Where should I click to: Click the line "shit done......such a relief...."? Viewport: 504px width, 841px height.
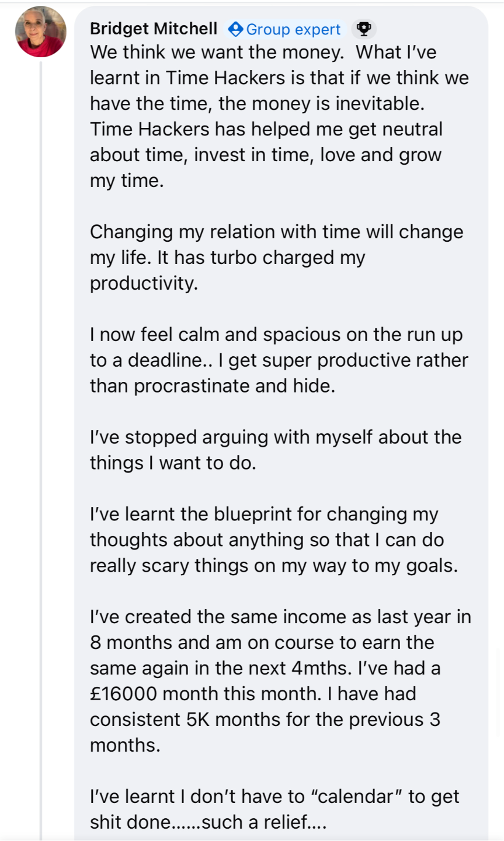208,822
